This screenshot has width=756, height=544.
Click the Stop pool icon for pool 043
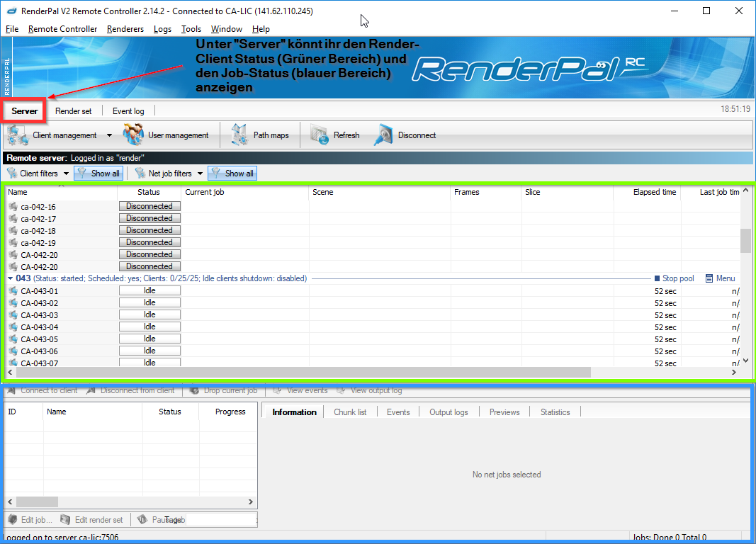pyautogui.click(x=657, y=279)
